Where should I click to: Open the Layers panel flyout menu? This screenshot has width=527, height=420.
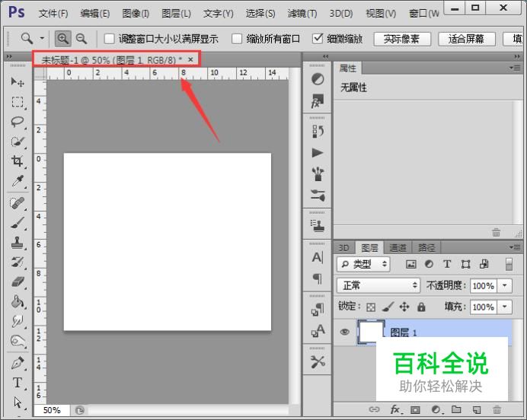tap(515, 247)
